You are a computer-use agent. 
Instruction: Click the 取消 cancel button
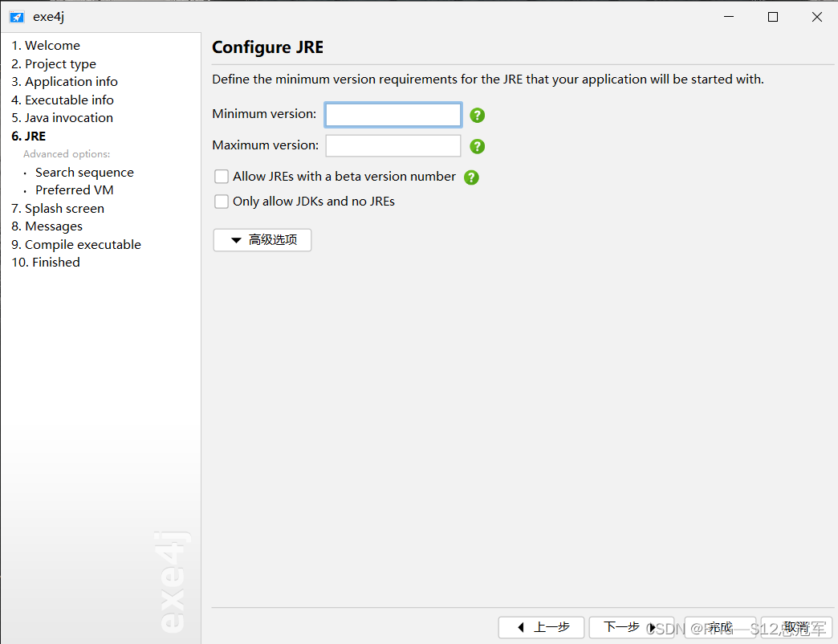pyautogui.click(x=797, y=627)
